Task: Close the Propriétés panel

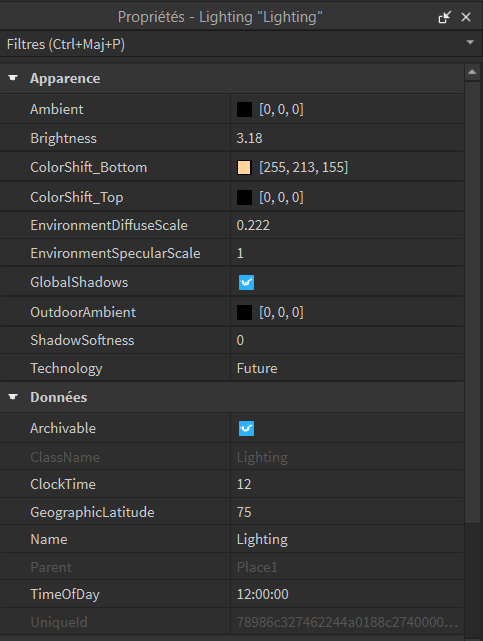Action: click(x=466, y=17)
